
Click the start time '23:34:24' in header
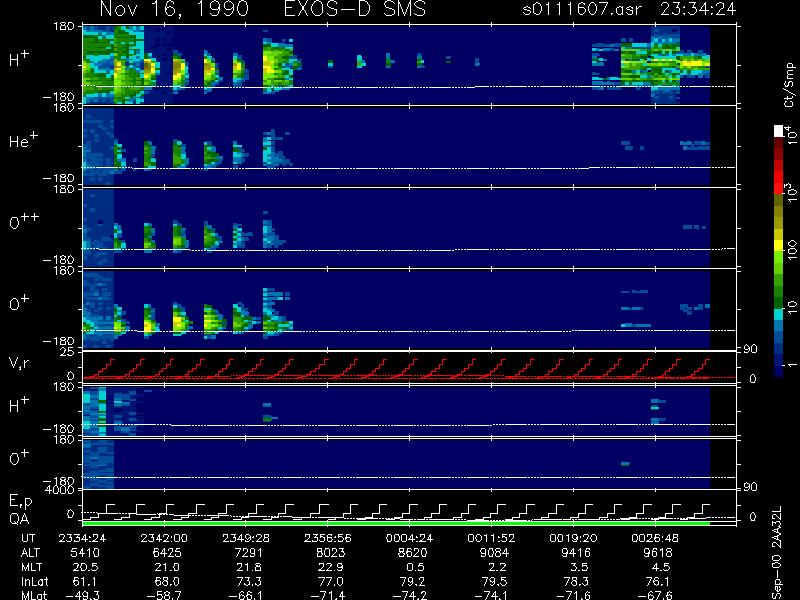click(698, 9)
